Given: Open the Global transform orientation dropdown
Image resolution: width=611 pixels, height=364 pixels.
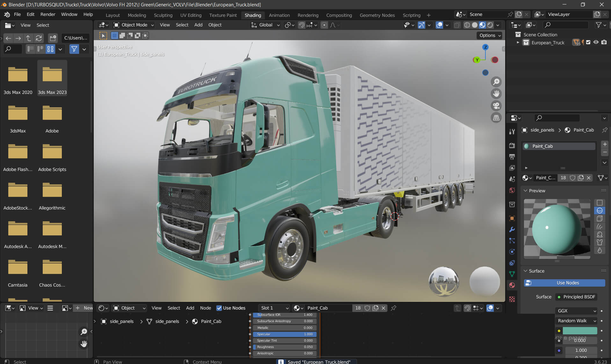Looking at the screenshot, I should [265, 25].
